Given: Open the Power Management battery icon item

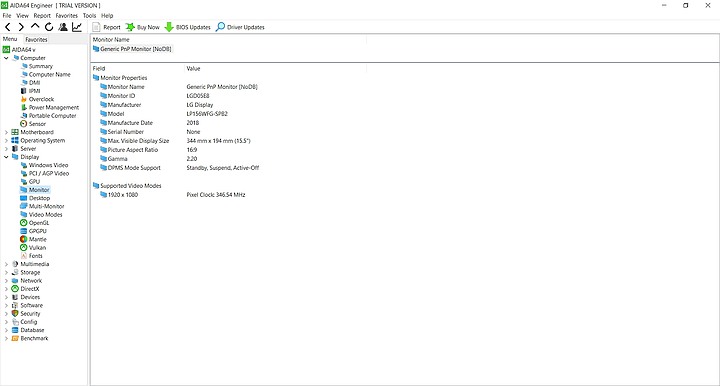Looking at the screenshot, I should pyautogui.click(x=24, y=107).
